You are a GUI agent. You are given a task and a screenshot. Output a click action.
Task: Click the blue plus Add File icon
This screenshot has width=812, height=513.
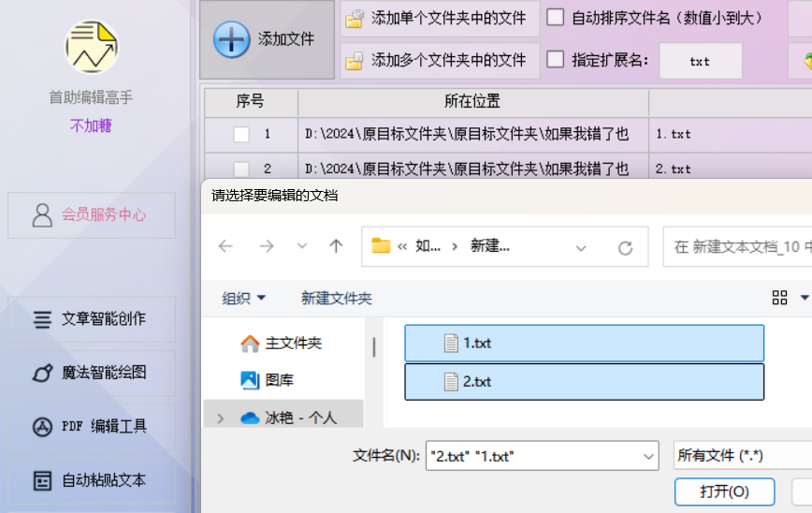coord(231,39)
